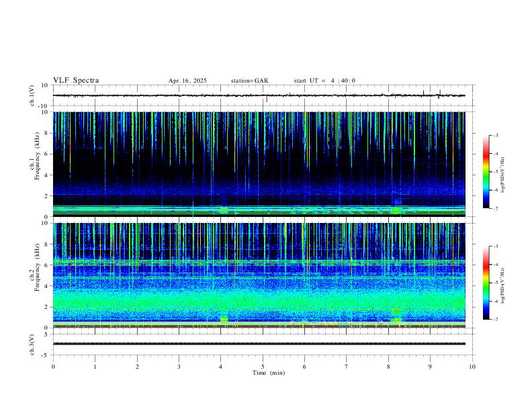Click the "Time (min)" axis title
Screen dimensions: 532x411
269,373
